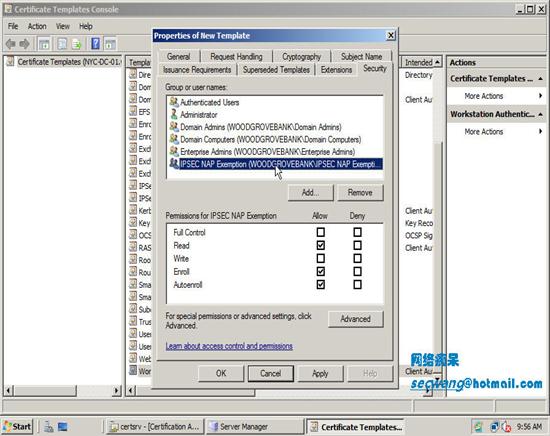Sort by Intended column header arrow
Viewport: 550px width, 436px height.
pyautogui.click(x=437, y=62)
